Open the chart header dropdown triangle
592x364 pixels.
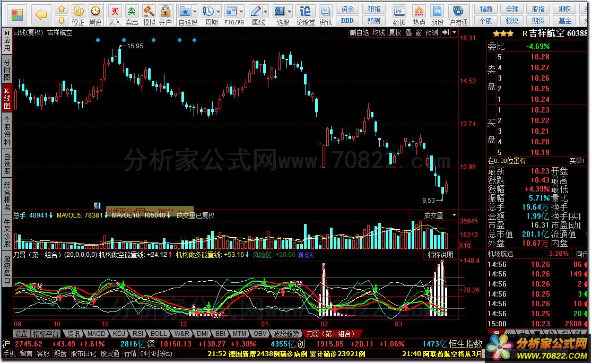(454, 32)
